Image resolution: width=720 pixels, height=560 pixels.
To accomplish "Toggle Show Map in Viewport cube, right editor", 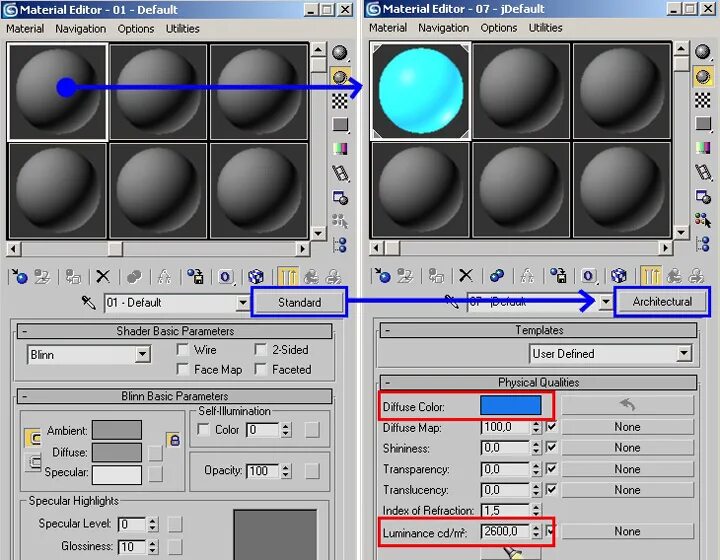I will click(619, 275).
